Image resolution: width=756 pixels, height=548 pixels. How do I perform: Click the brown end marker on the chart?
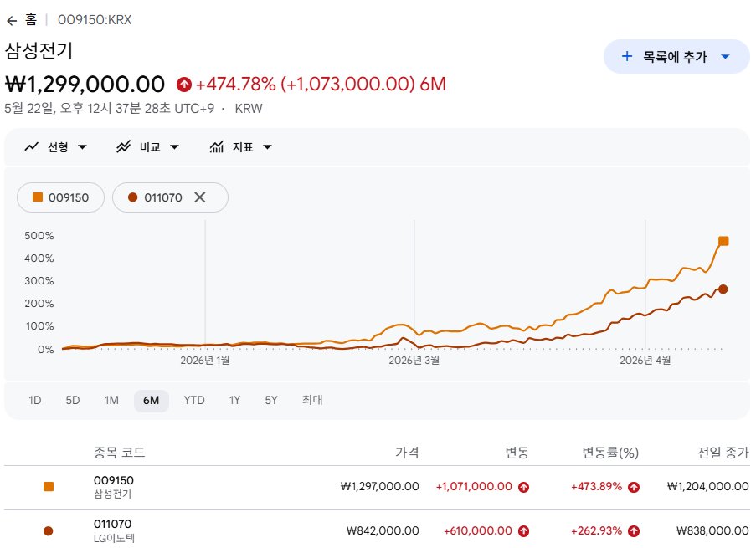pyautogui.click(x=723, y=289)
